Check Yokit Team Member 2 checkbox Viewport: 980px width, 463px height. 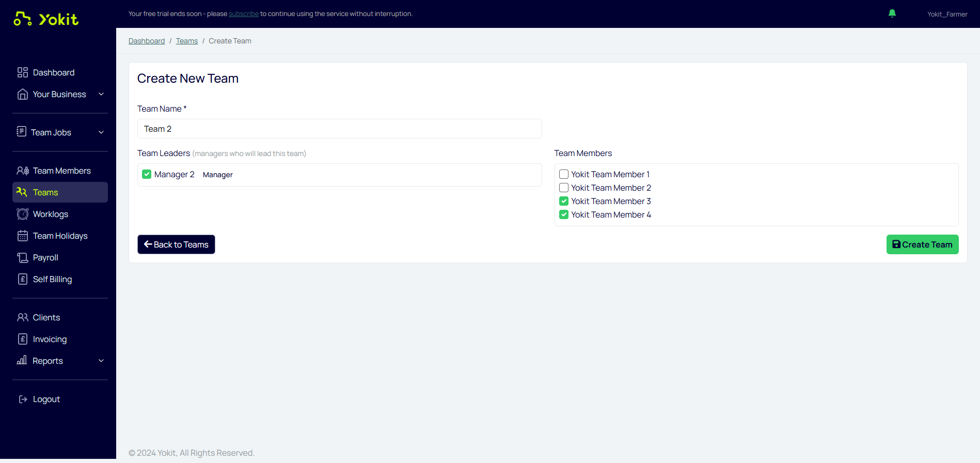click(x=564, y=188)
